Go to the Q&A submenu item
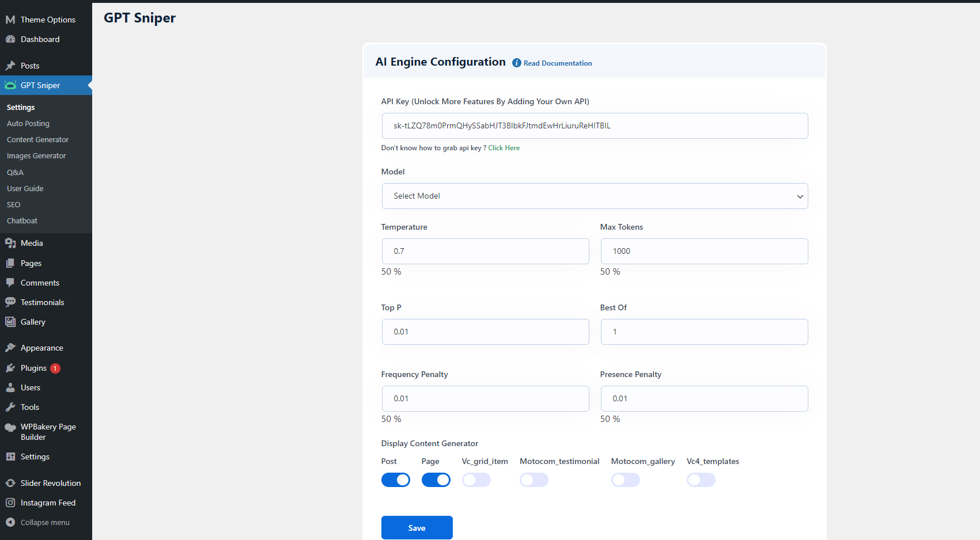The width and height of the screenshot is (980, 540). click(15, 173)
